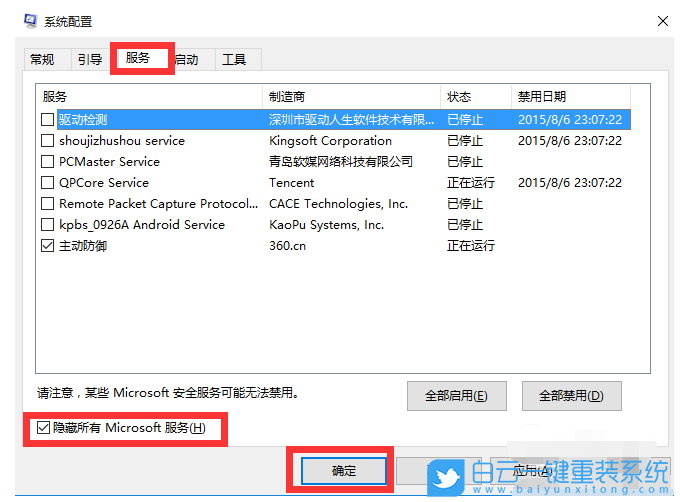The height and width of the screenshot is (502, 680).
Task: Click the 深圳市驱动人生软件 manufacturer cell
Action: [351, 120]
